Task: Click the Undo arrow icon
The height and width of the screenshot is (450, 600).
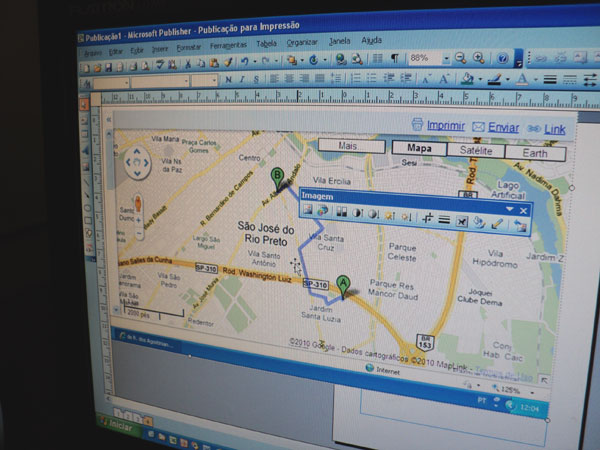Action: coord(245,61)
